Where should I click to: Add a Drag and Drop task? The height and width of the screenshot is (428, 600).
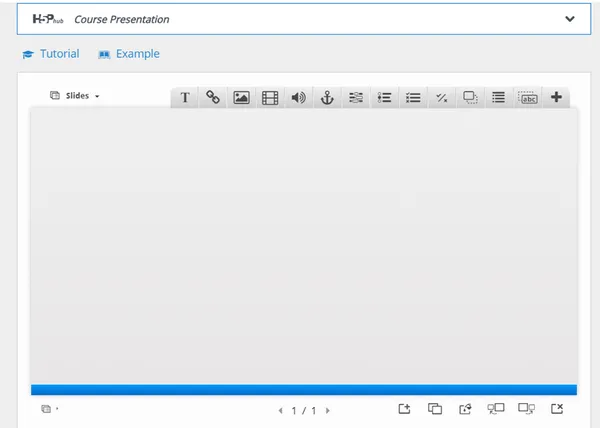click(470, 98)
